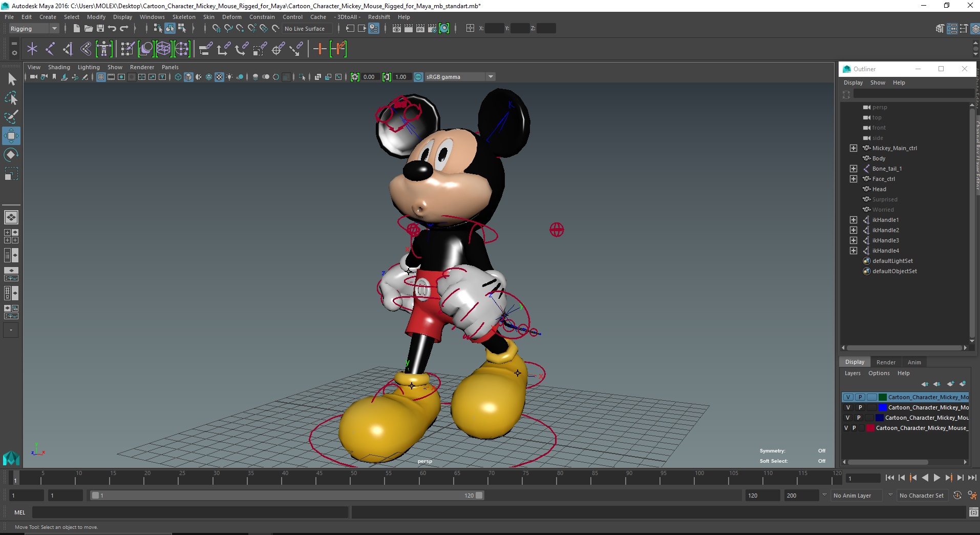Viewport: 980px width, 535px height.
Task: Select the Head node in Outliner
Action: (879, 189)
